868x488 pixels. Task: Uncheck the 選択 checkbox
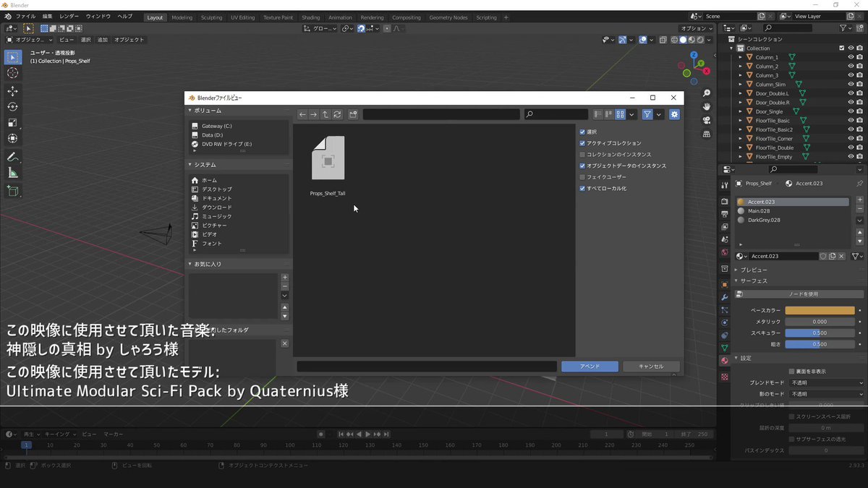click(x=582, y=132)
